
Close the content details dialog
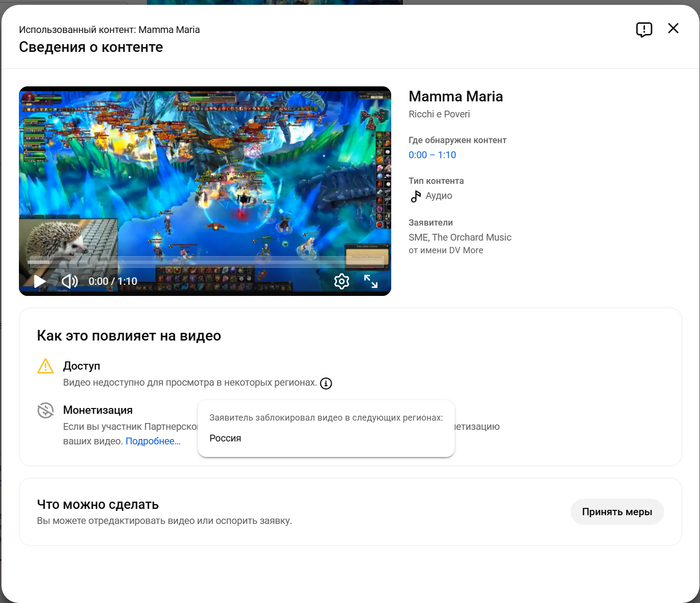[x=673, y=29]
